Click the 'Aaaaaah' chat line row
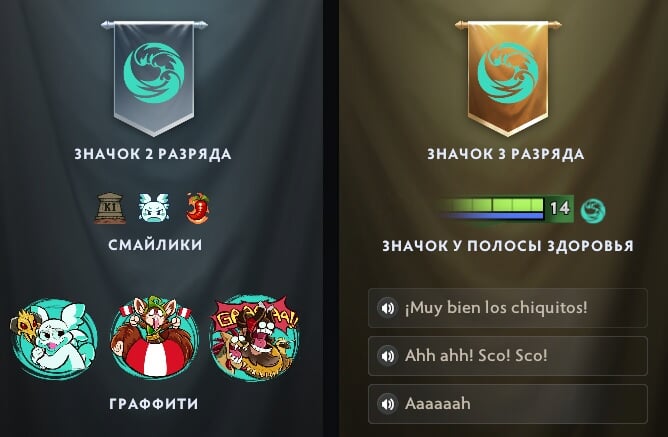This screenshot has width=668, height=437. (508, 404)
